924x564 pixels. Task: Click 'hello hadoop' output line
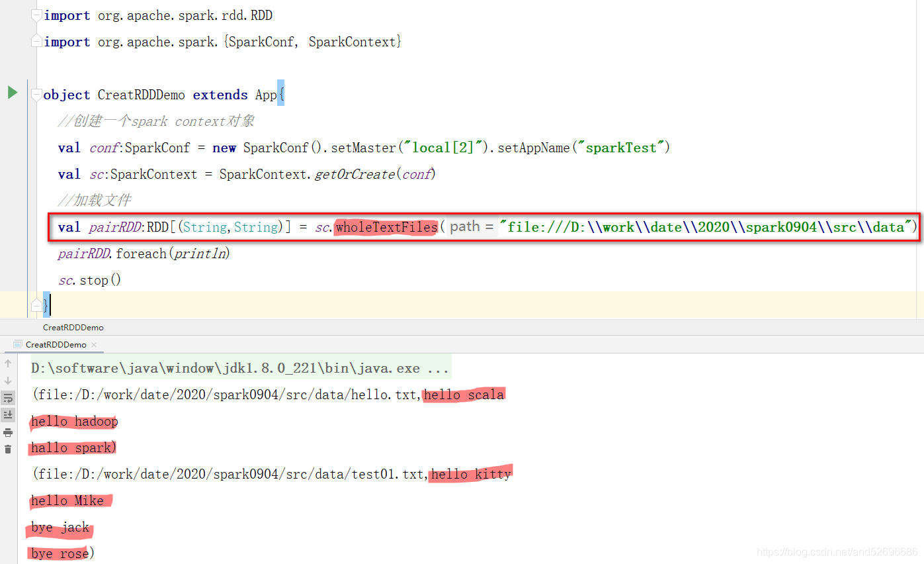75,421
